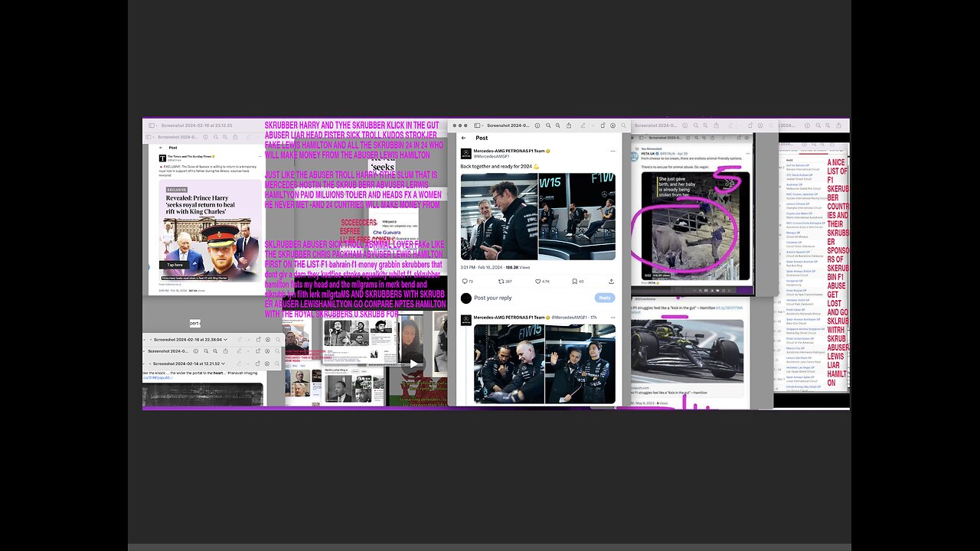Screen dimensions: 980x551
Task: Toggle the sidebar in the center Preview window
Action: pos(476,126)
